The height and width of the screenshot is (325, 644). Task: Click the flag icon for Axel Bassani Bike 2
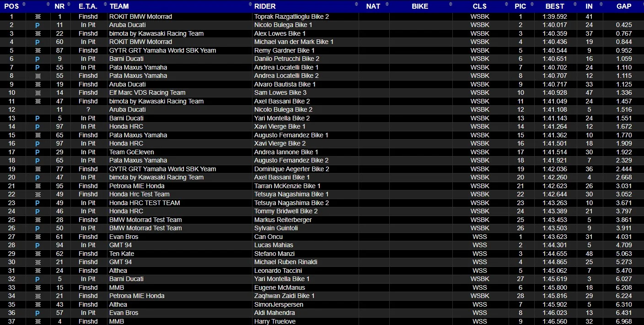point(38,101)
